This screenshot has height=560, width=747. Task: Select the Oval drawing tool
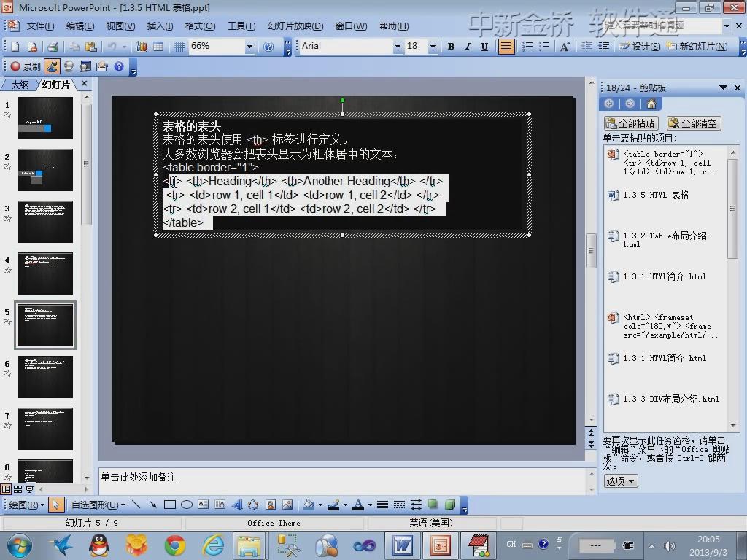[186, 505]
